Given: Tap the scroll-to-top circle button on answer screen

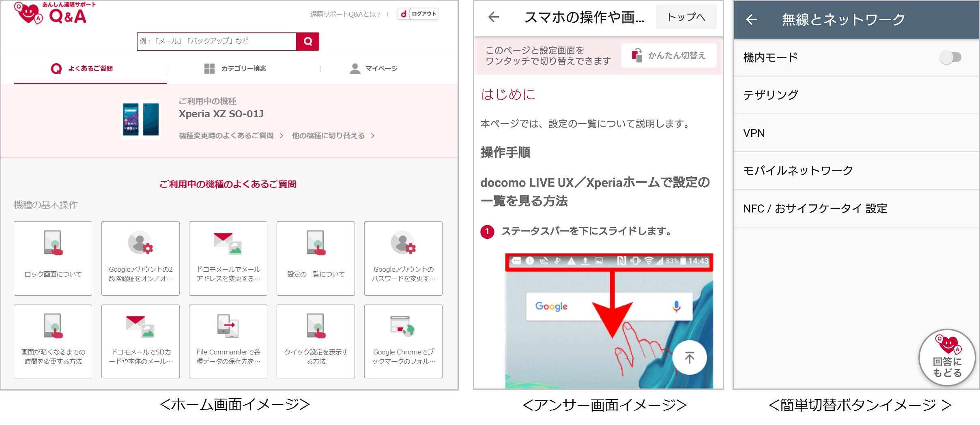Looking at the screenshot, I should tap(690, 357).
